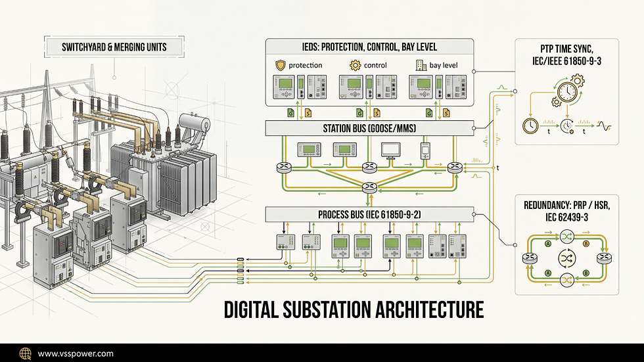The image size is (644, 362).
Task: Click the I/O rack module under control
Action: click(x=386, y=87)
